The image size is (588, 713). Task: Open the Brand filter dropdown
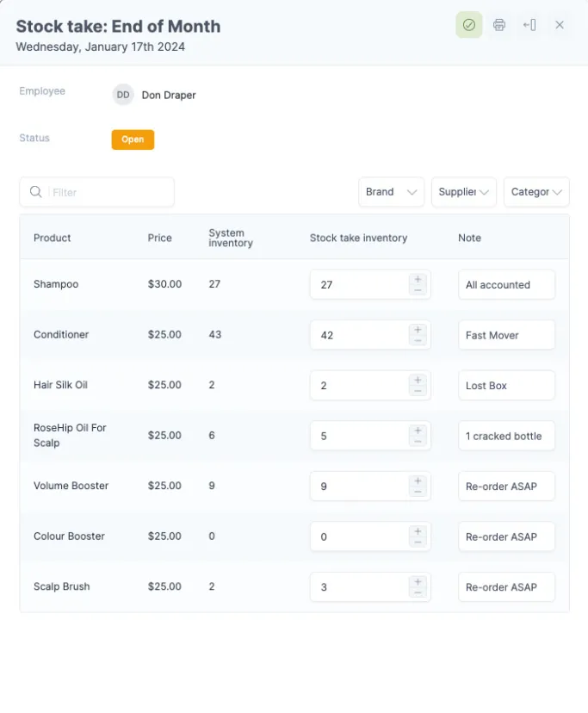click(391, 192)
